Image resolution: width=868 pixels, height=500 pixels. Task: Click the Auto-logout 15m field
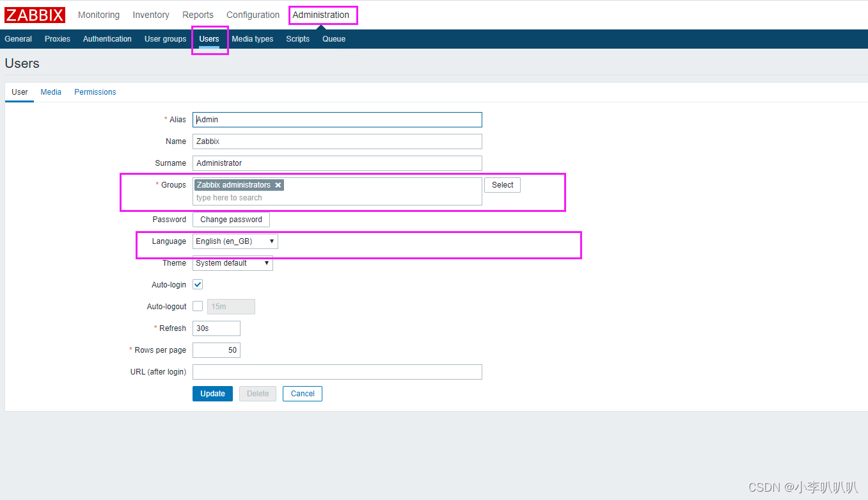point(231,307)
